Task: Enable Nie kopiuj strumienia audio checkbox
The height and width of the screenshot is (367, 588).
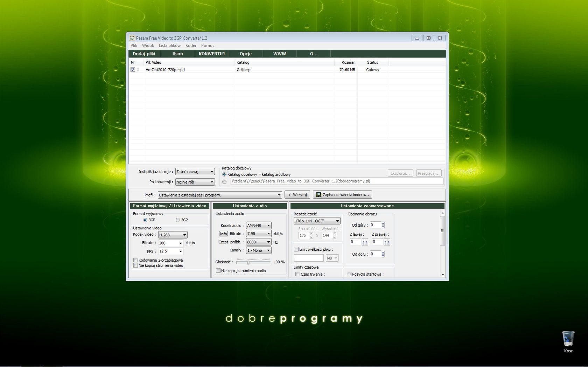Action: pyautogui.click(x=218, y=271)
